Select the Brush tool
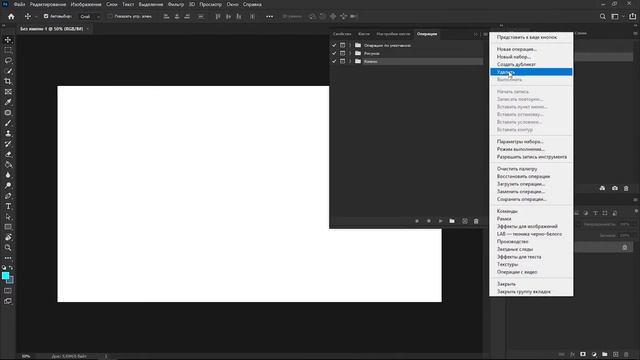640x360 pixels. click(x=8, y=123)
